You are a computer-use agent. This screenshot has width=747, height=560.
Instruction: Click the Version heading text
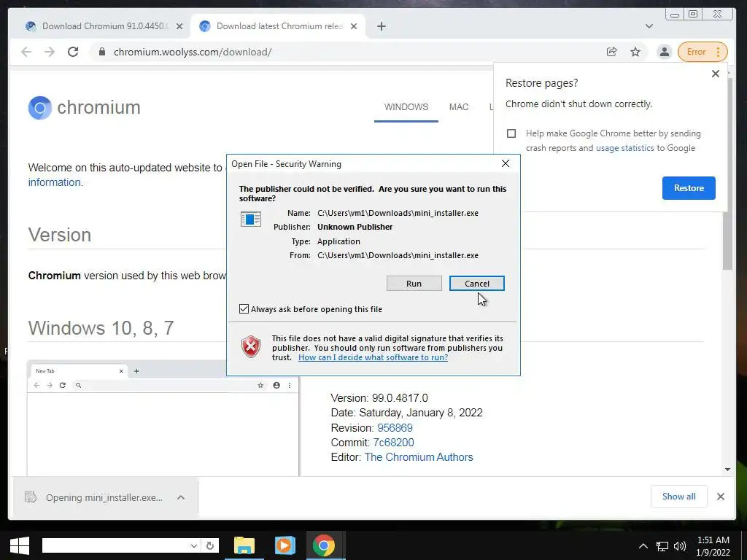tap(60, 235)
